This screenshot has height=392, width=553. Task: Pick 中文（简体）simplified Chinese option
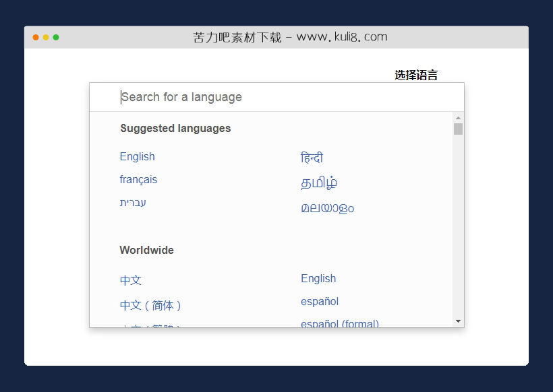click(151, 304)
